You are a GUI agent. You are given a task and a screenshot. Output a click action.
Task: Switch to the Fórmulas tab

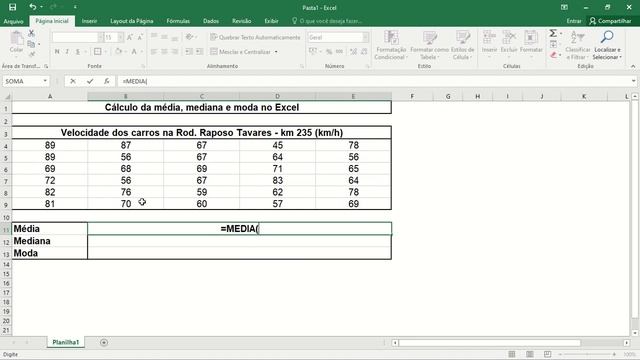(178, 21)
